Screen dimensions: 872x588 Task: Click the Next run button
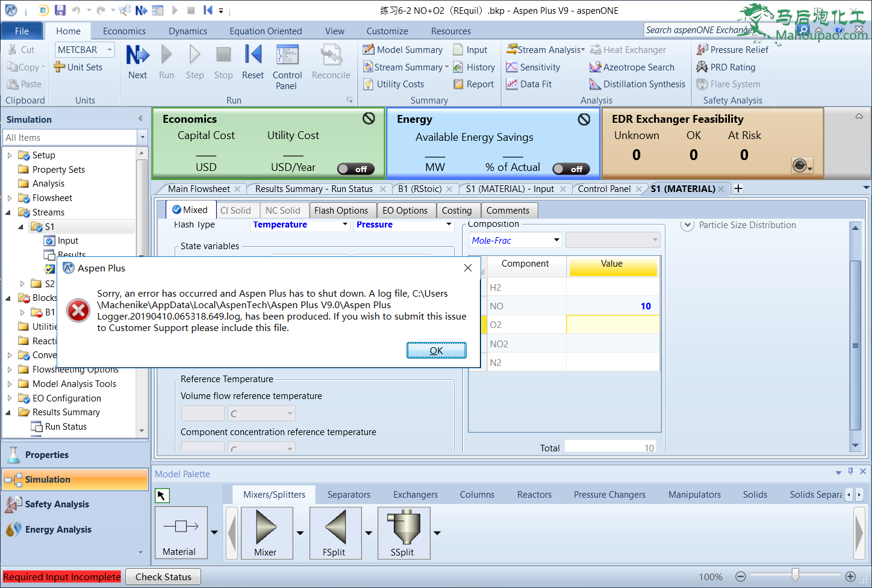click(x=137, y=62)
